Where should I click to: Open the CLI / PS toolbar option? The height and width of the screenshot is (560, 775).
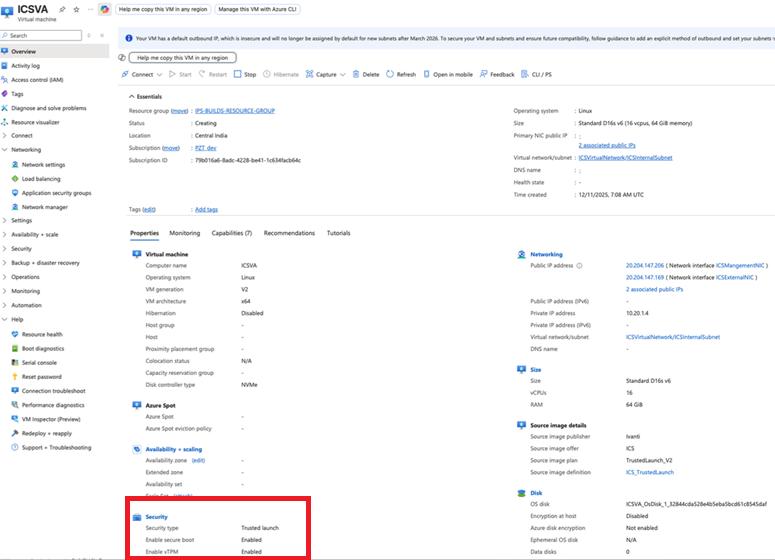538,74
